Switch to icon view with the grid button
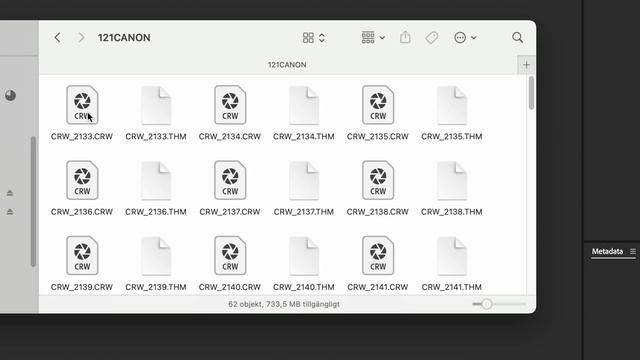640x360 pixels. [x=308, y=38]
